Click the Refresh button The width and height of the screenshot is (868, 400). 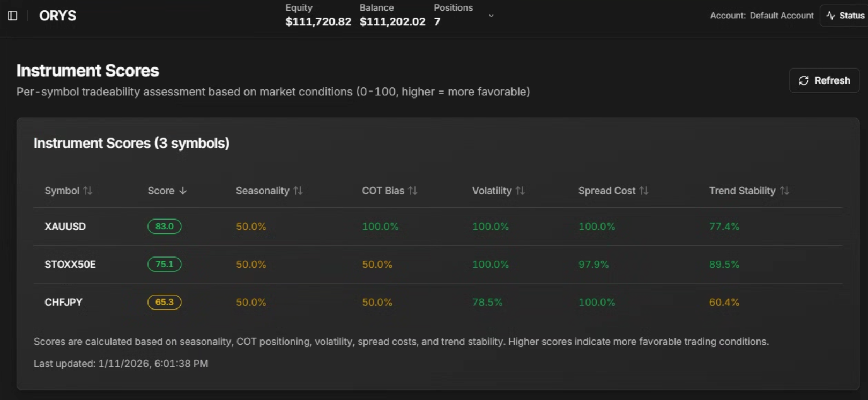click(x=824, y=80)
